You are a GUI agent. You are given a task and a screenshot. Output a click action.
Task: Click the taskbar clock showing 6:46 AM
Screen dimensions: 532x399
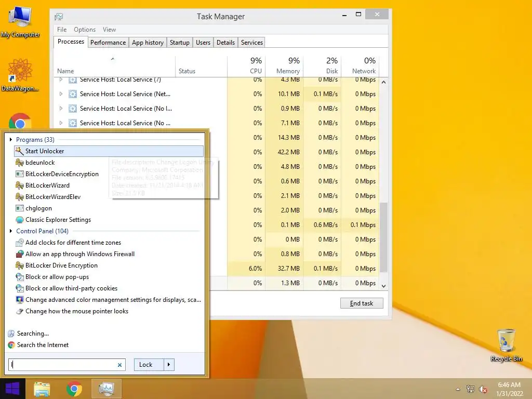(x=509, y=389)
